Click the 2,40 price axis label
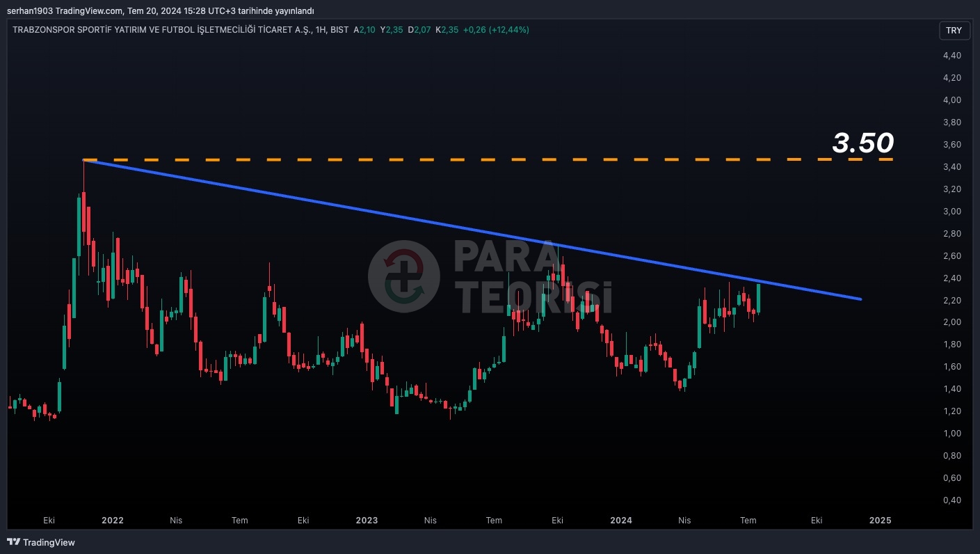 (952, 278)
